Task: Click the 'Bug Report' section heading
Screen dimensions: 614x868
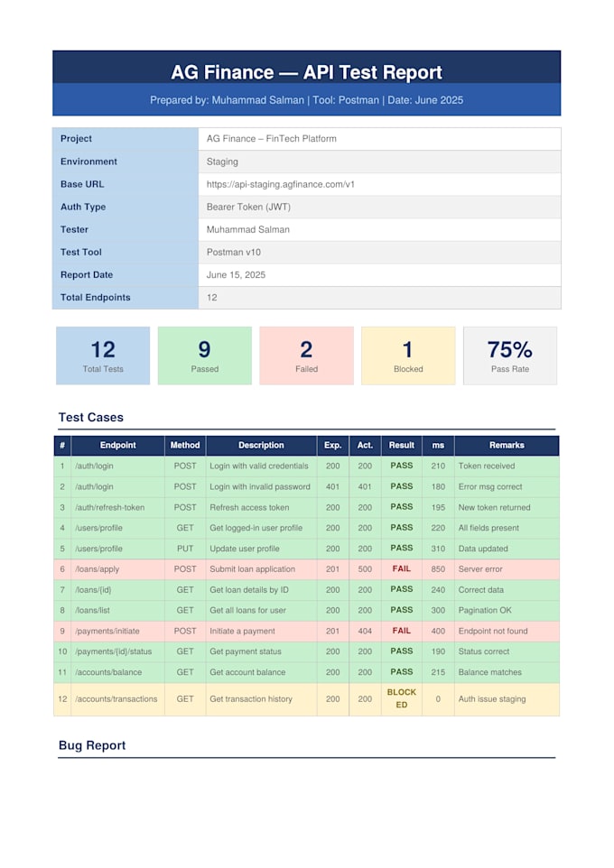Action: 92,745
